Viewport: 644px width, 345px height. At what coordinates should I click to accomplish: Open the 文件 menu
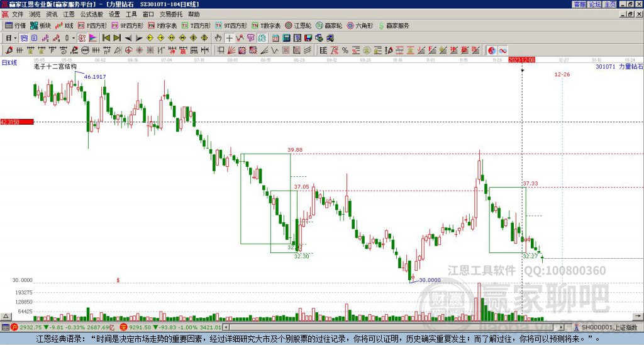pyautogui.click(x=18, y=14)
